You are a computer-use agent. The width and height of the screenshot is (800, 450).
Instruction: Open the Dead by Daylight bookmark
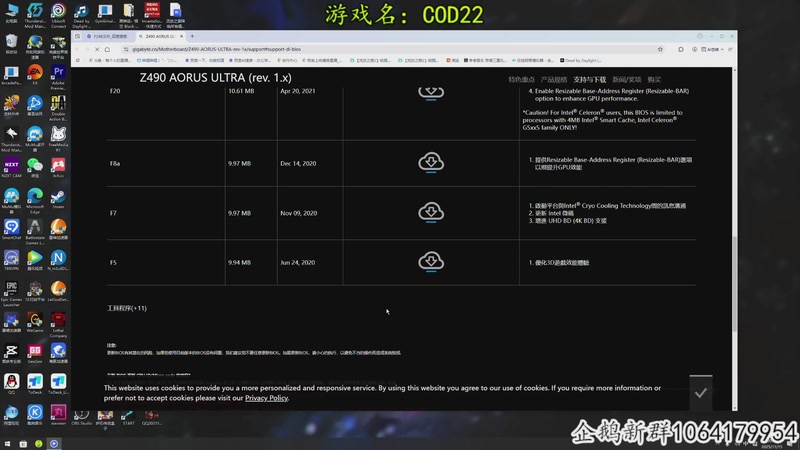coord(581,60)
